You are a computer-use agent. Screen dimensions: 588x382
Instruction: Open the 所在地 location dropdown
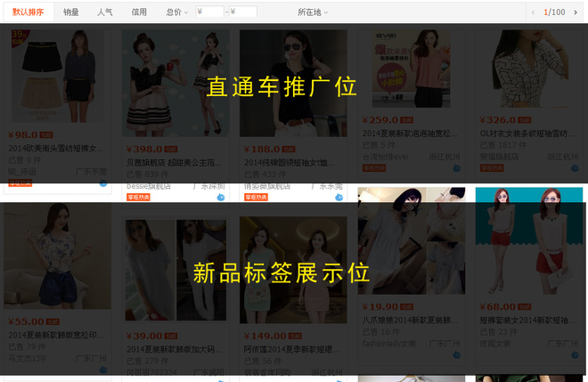pos(313,12)
